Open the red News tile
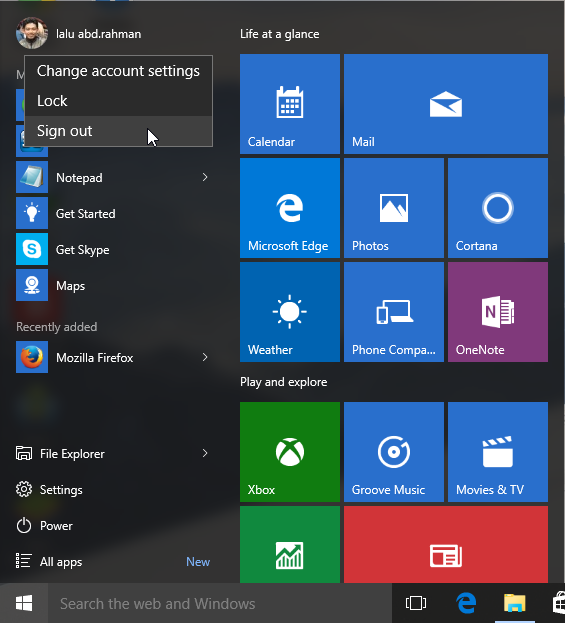Image resolution: width=565 pixels, height=623 pixels. 446,545
